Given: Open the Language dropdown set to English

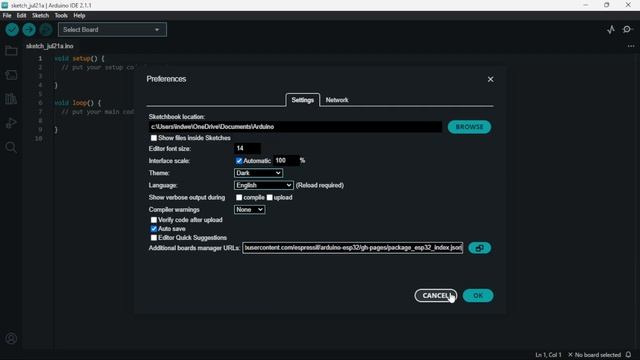Looking at the screenshot, I should (264, 185).
